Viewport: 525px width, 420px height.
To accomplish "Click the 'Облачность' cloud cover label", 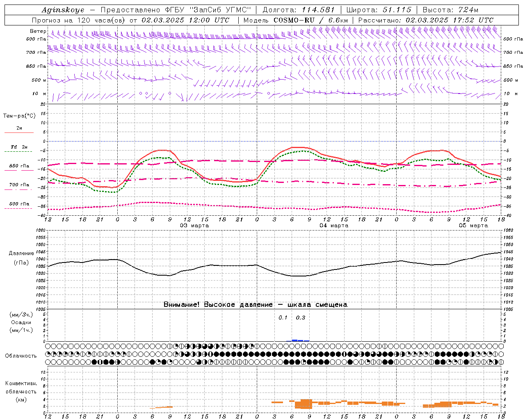I will click(21, 356).
